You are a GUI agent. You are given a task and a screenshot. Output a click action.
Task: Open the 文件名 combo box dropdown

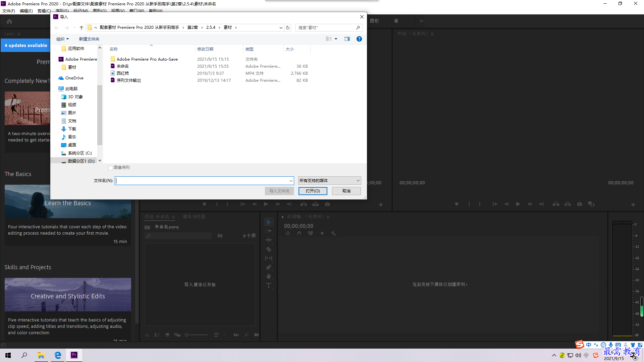pos(291,181)
